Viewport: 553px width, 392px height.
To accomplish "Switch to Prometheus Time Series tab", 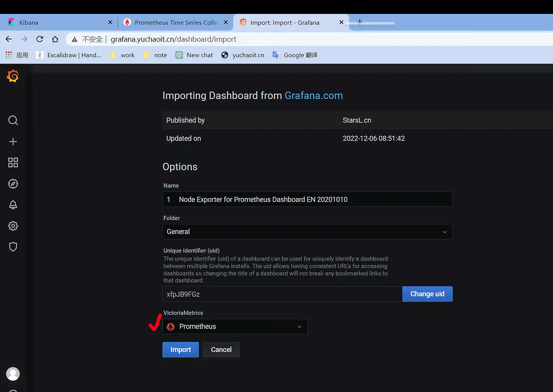I will coord(174,23).
